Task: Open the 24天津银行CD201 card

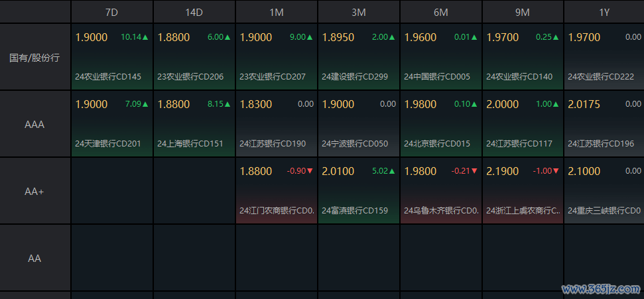Action: 112,123
